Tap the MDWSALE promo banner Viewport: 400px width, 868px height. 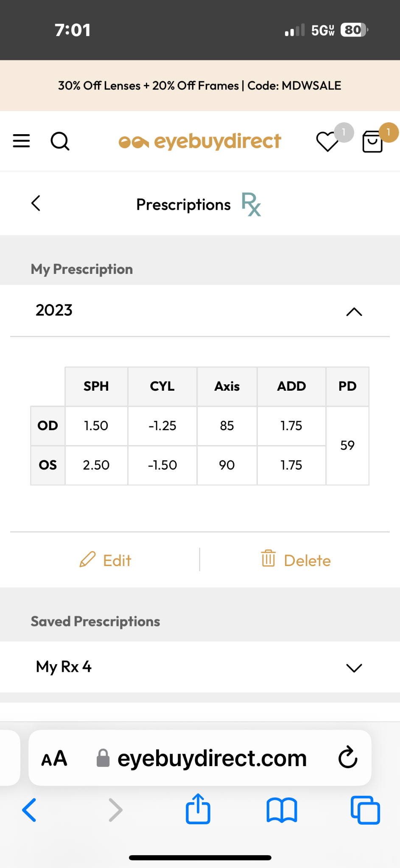pyautogui.click(x=200, y=85)
